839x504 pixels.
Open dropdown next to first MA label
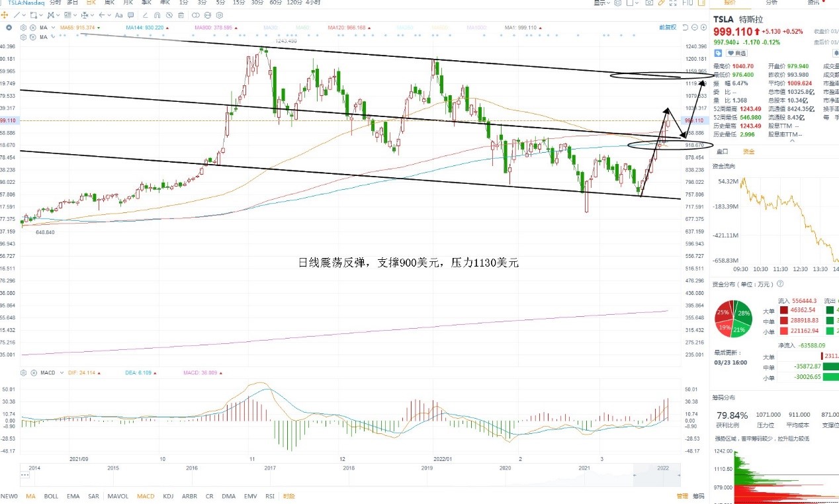click(54, 28)
